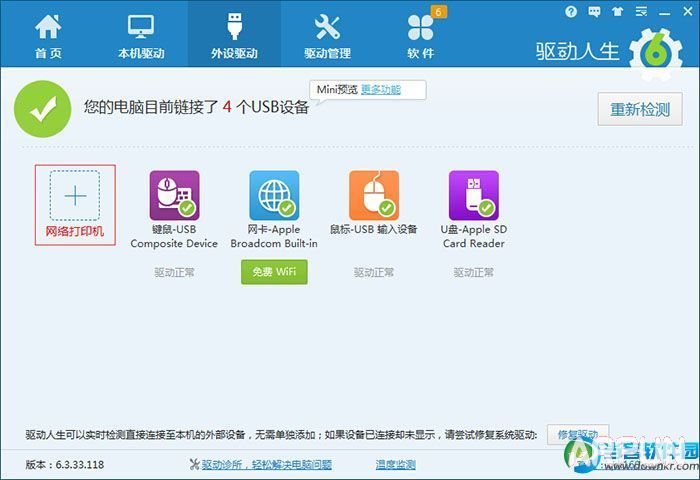
Task: Click the Apple Broadcom network card icon
Action: 274,195
